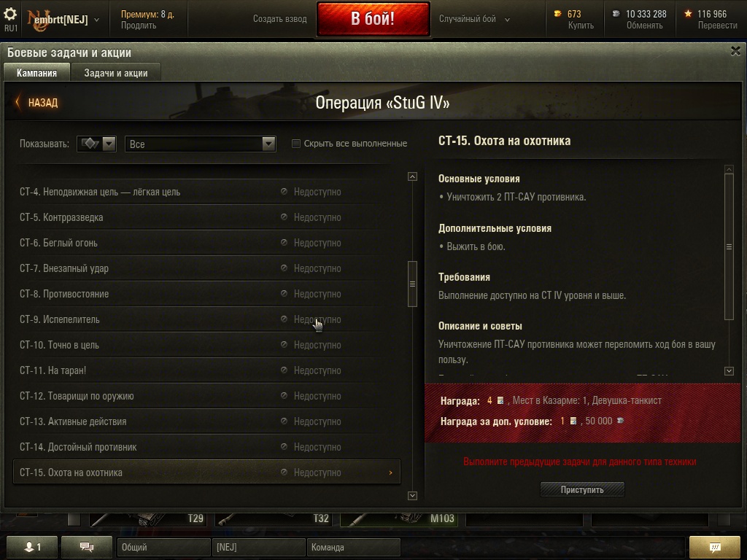Viewport: 747px width, 560px height.
Task: Expand the 'Все' filter dropdown
Action: pyautogui.click(x=200, y=144)
